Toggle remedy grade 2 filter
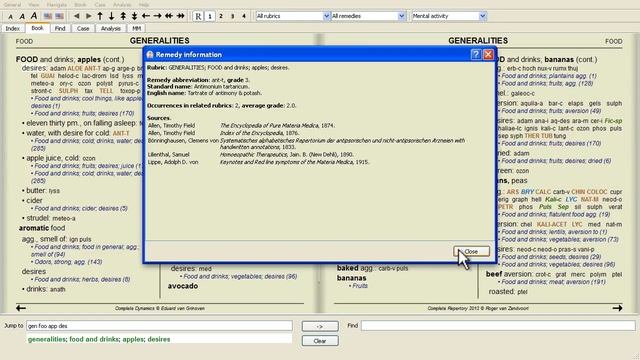The image size is (640, 360). coord(221,16)
